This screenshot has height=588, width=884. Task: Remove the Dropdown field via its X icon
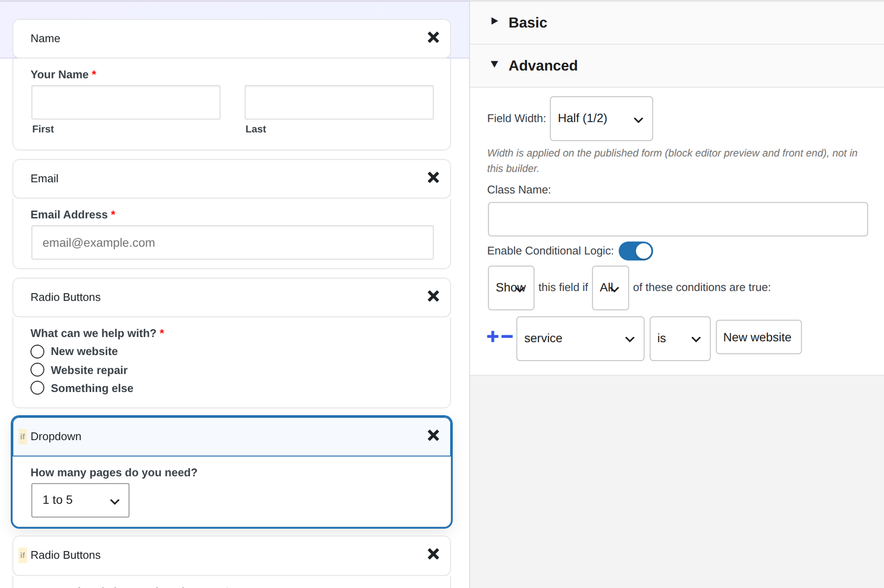pyautogui.click(x=433, y=436)
